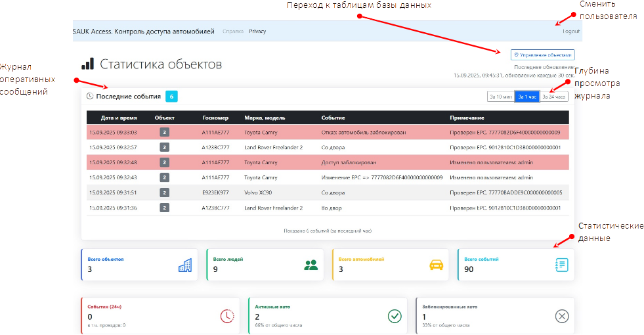Click the X circle icon in Заблокированные авто card
The width and height of the screenshot is (644, 335).
point(562,316)
